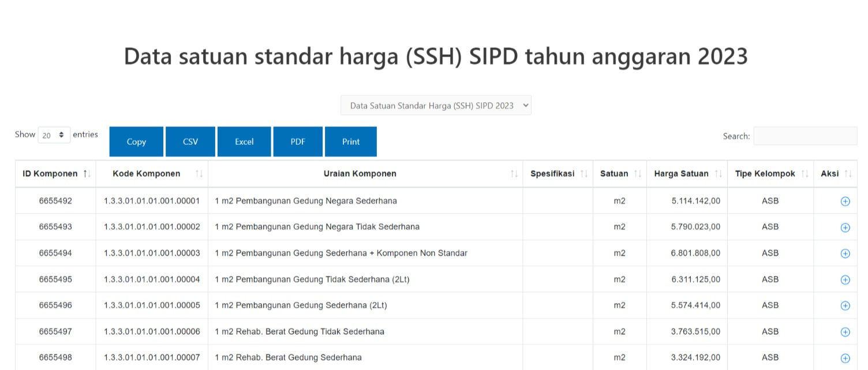Select ID cell 6655494

[x=55, y=253]
